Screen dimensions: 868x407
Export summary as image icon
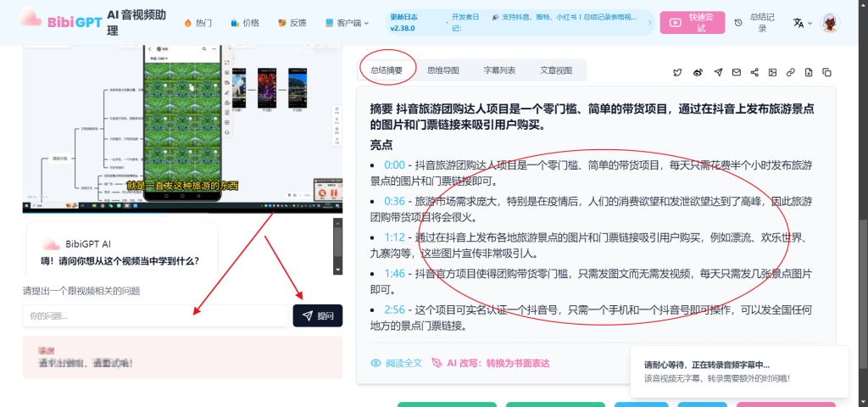(772, 73)
